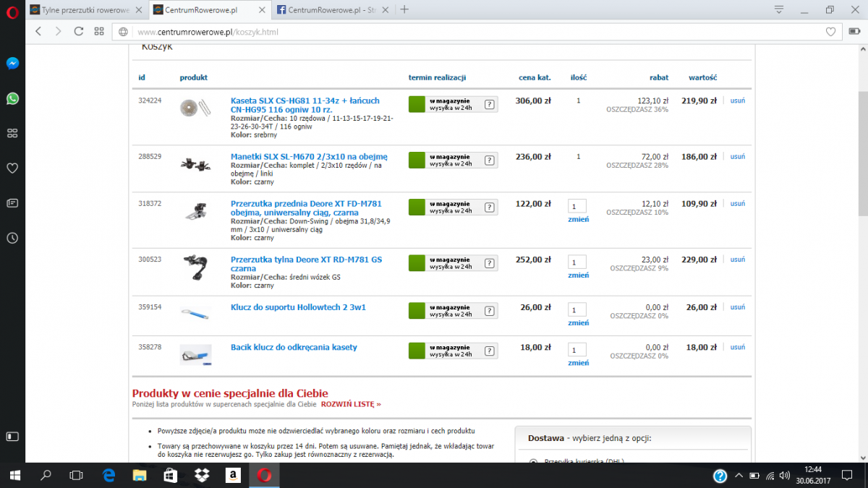The width and height of the screenshot is (868, 488).
Task: Edit quantity field for Przerzutka przednia
Action: coord(577,206)
